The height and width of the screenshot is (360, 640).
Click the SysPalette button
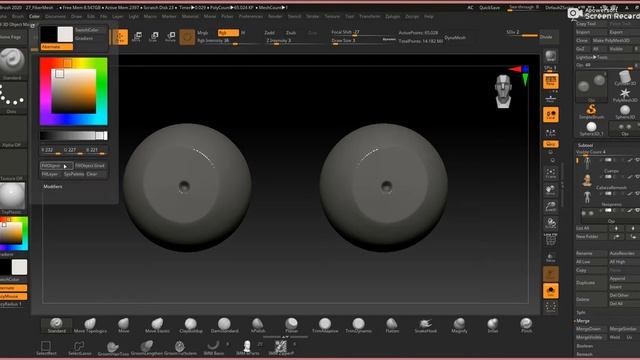click(x=74, y=174)
